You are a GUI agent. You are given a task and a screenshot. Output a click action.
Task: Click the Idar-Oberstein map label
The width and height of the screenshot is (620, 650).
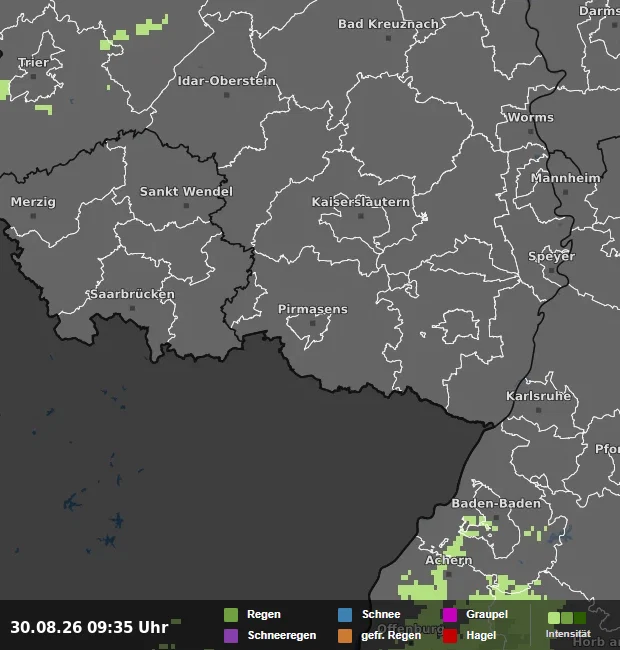tap(227, 81)
